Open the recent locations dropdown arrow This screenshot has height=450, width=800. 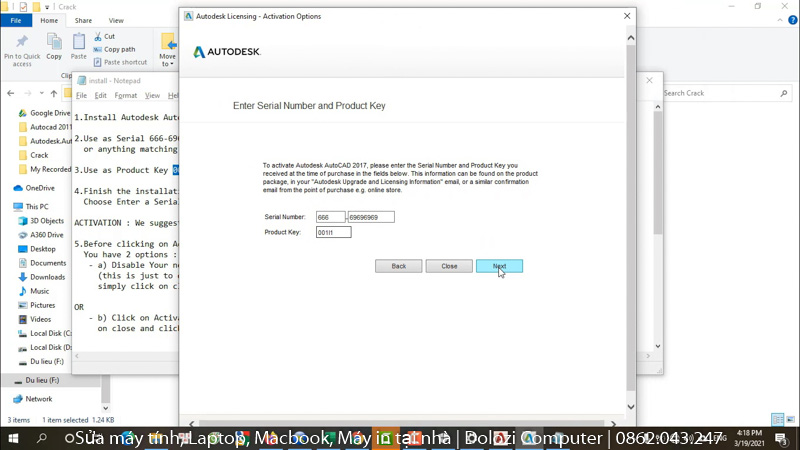41,93
